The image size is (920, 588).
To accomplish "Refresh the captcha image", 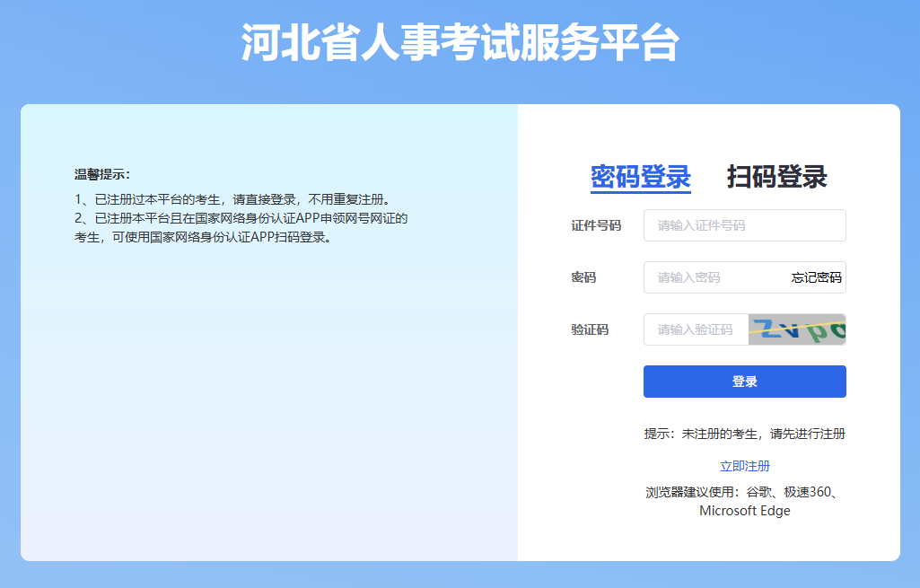I will coord(797,329).
